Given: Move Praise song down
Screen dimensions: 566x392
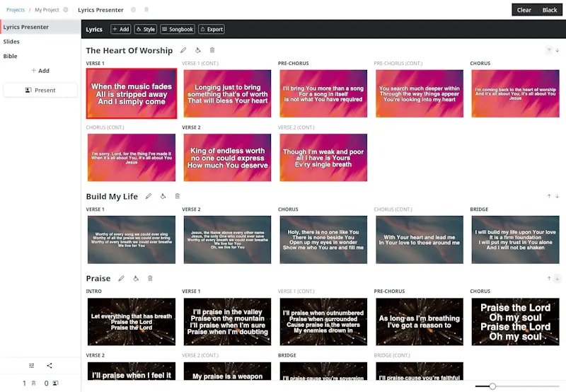Looking at the screenshot, I should point(558,278).
